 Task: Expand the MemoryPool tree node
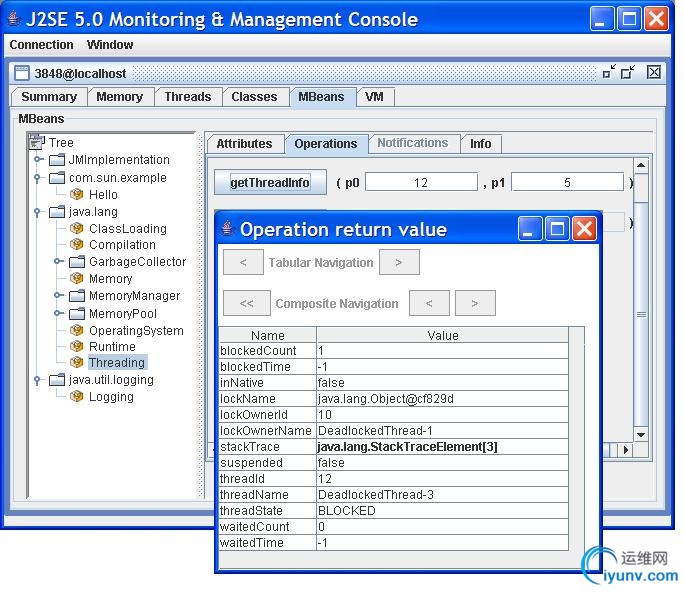click(59, 313)
